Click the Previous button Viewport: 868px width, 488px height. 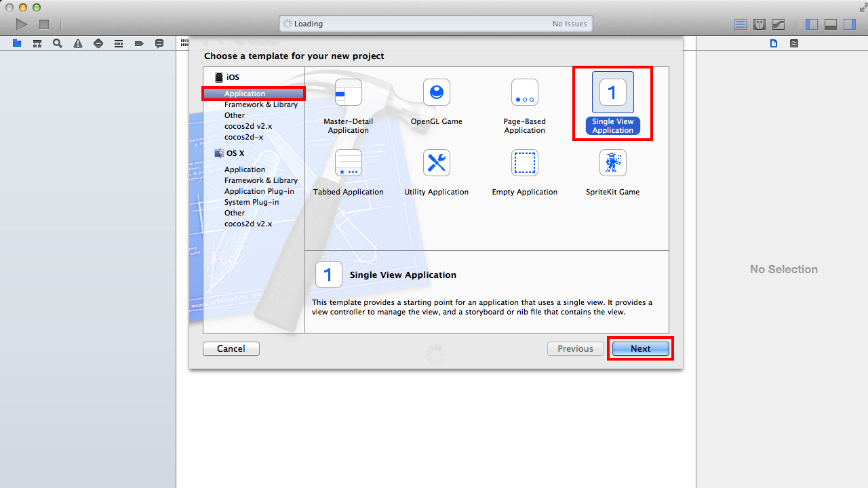(576, 348)
